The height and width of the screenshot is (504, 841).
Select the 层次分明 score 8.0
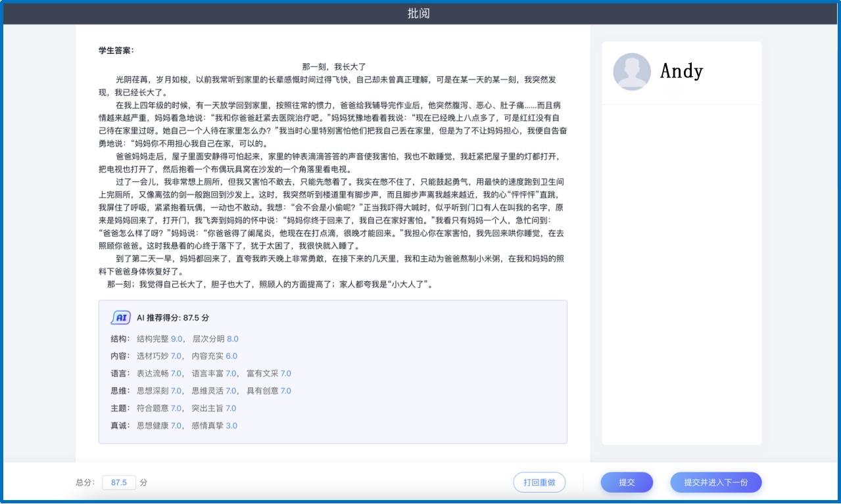(233, 339)
